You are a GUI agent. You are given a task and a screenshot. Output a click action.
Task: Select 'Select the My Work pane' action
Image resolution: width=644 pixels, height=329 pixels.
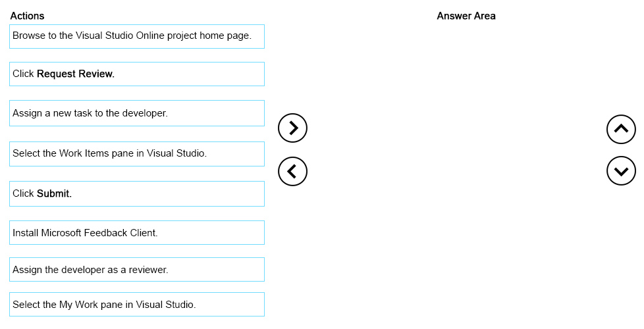(137, 305)
